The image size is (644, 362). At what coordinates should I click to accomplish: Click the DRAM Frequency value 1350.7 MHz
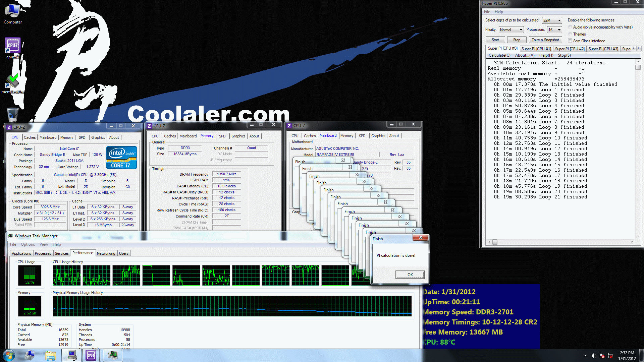[226, 174]
